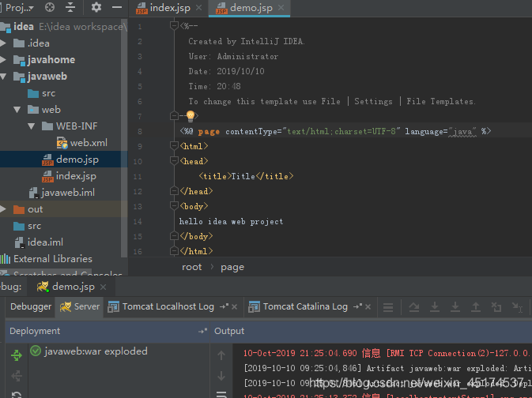Fold the body tag at line 13
The width and height of the screenshot is (532, 398).
tap(174, 206)
